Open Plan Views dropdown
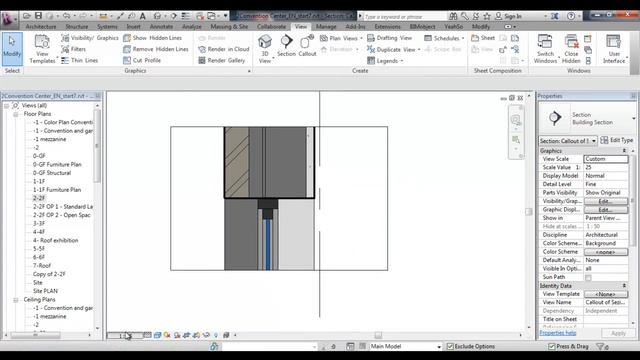Screen dimensions: 640x360 pos(341,38)
